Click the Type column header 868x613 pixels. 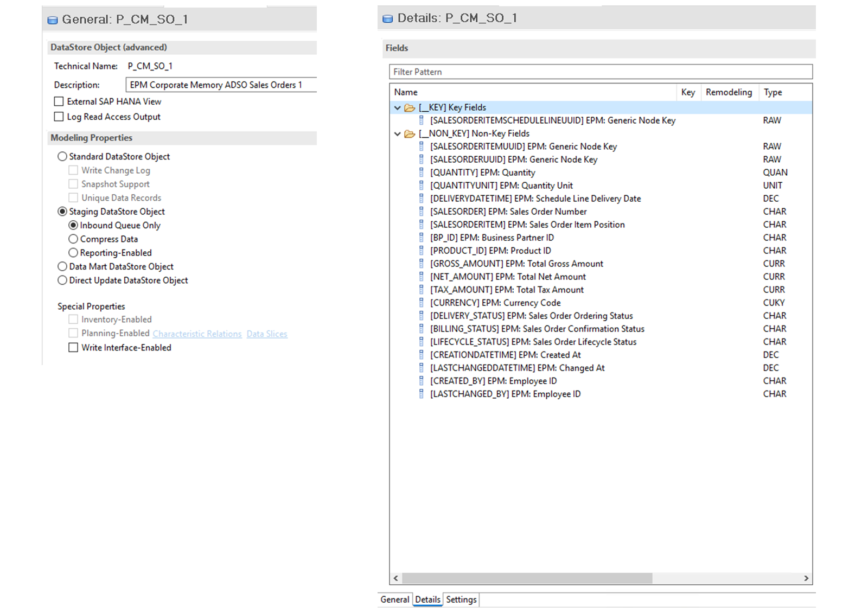(x=786, y=92)
